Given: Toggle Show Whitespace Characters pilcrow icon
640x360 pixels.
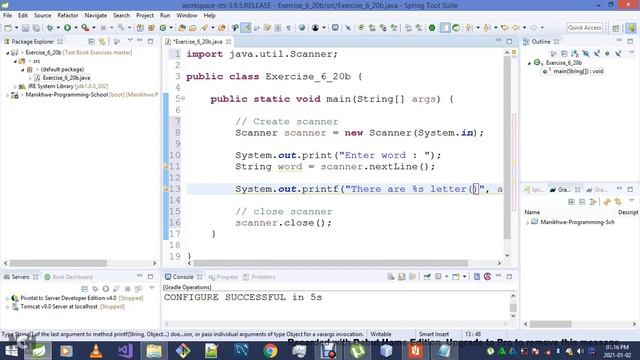Looking at the screenshot, I should pos(289,27).
